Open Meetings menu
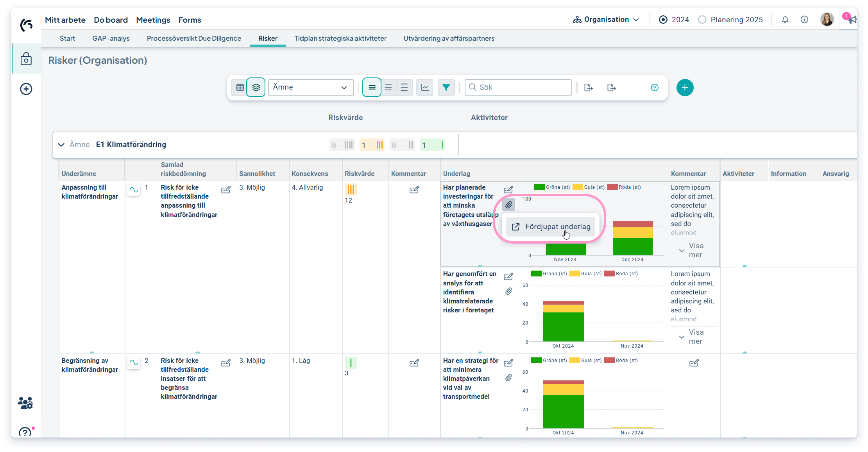This screenshot has width=868, height=452. tap(153, 20)
